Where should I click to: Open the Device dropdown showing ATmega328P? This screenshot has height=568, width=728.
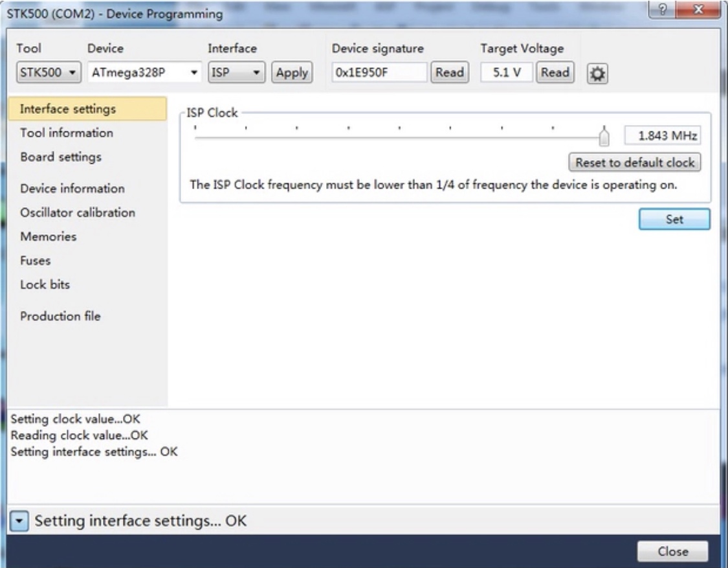(x=144, y=73)
